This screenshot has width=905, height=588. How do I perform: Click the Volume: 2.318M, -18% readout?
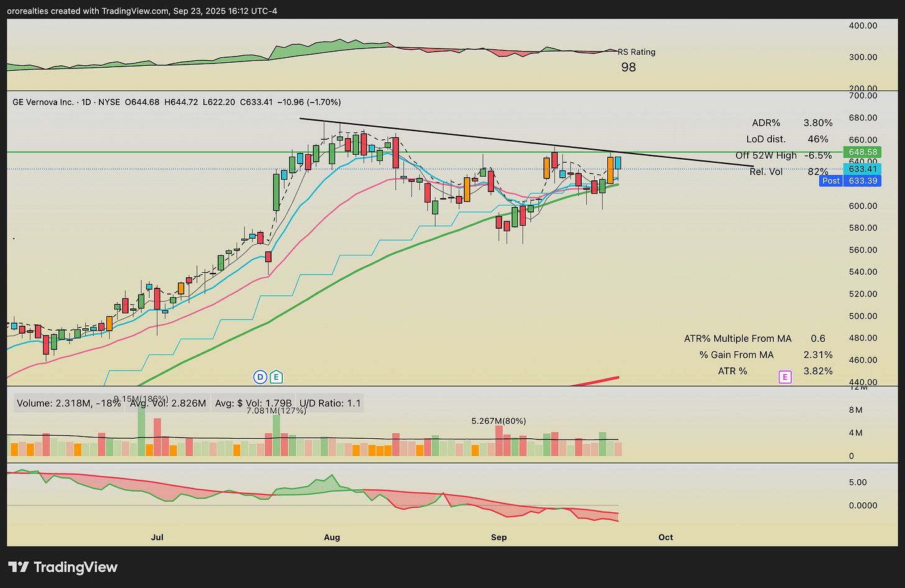tap(69, 403)
